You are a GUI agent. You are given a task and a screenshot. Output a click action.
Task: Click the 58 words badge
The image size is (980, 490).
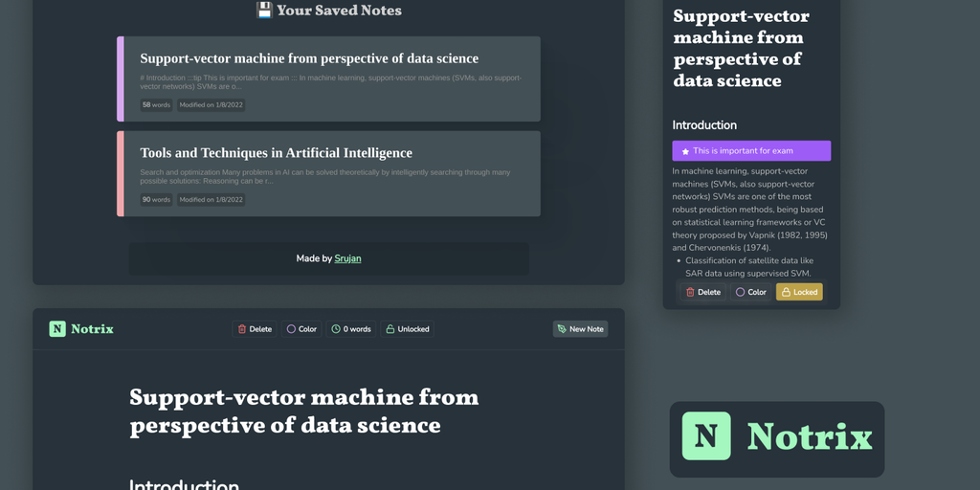(x=156, y=105)
